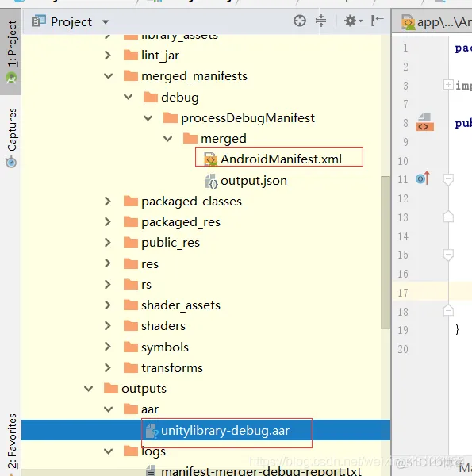
Task: Collapse the outputs folder
Action: click(x=88, y=389)
